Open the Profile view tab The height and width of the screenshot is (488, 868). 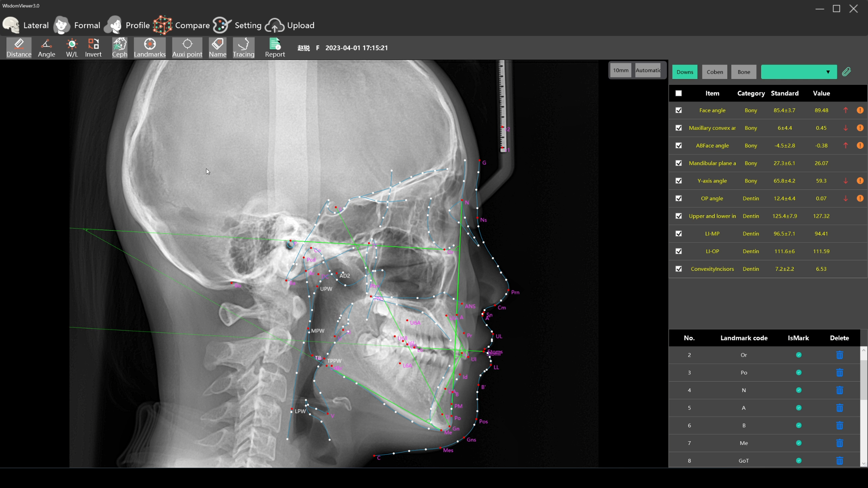point(127,25)
